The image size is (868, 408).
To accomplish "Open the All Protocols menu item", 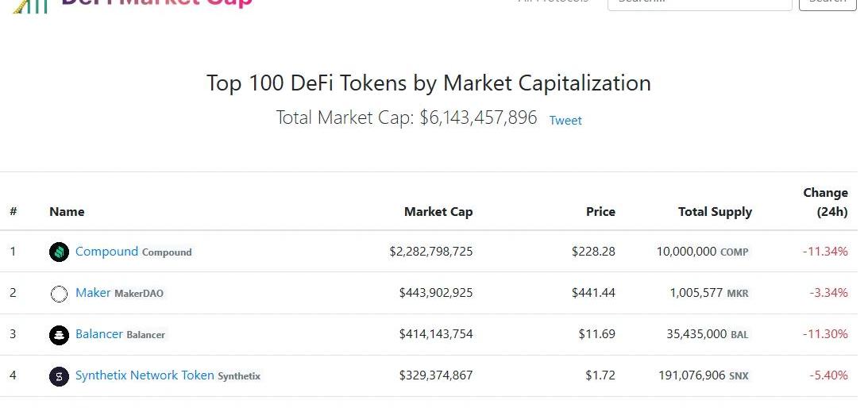I will (554, 2).
